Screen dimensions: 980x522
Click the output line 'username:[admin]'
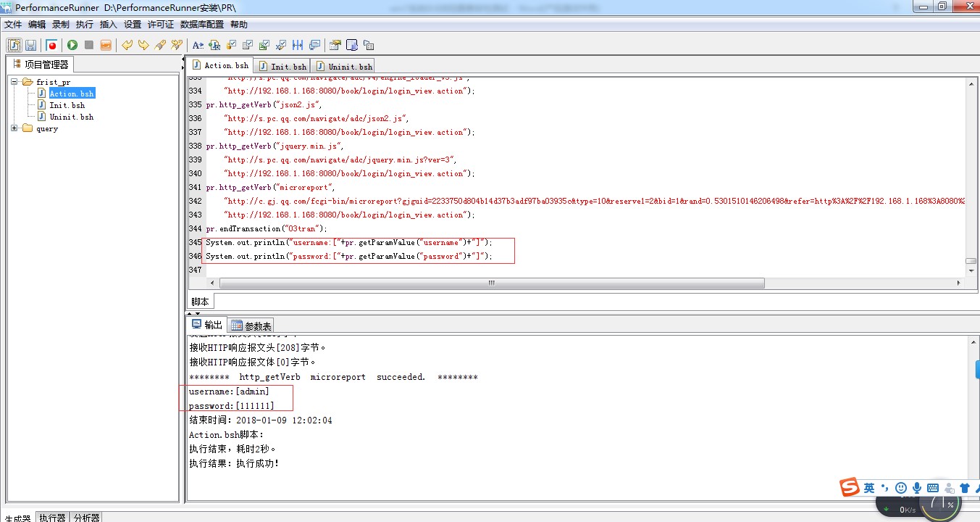pos(229,391)
